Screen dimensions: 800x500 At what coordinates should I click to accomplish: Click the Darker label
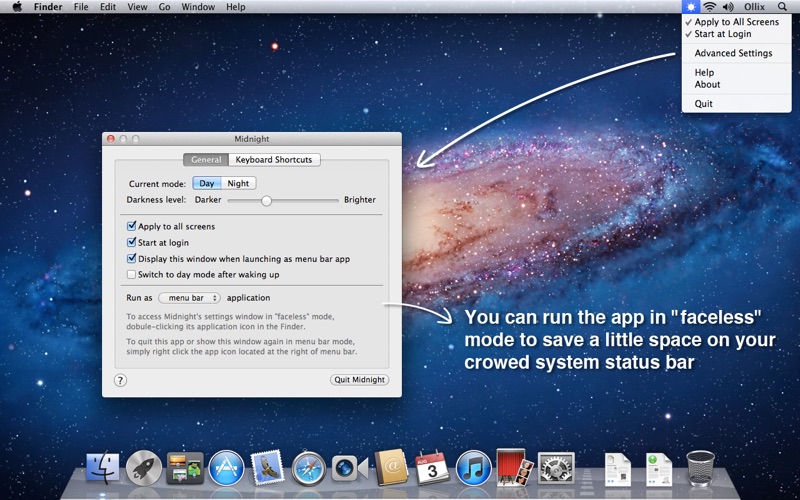(x=208, y=199)
